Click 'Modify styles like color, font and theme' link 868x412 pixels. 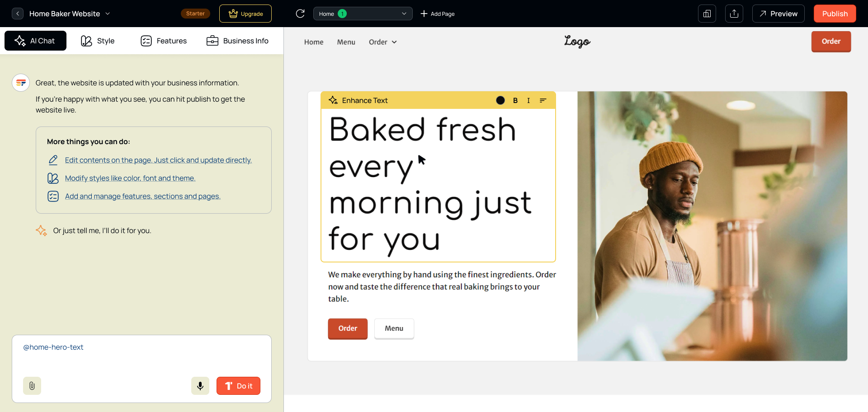(x=130, y=178)
